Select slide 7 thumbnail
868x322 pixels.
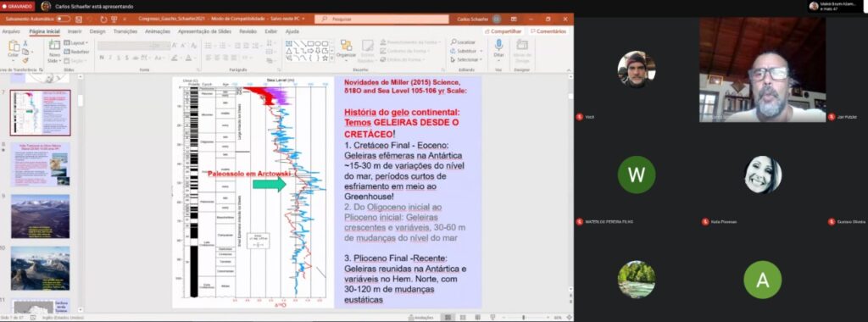(41, 113)
